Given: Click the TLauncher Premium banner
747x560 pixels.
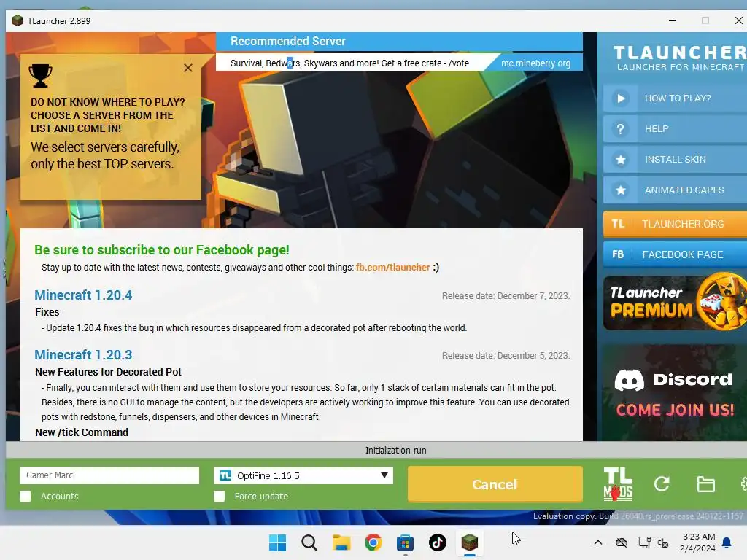Looking at the screenshot, I should click(675, 303).
